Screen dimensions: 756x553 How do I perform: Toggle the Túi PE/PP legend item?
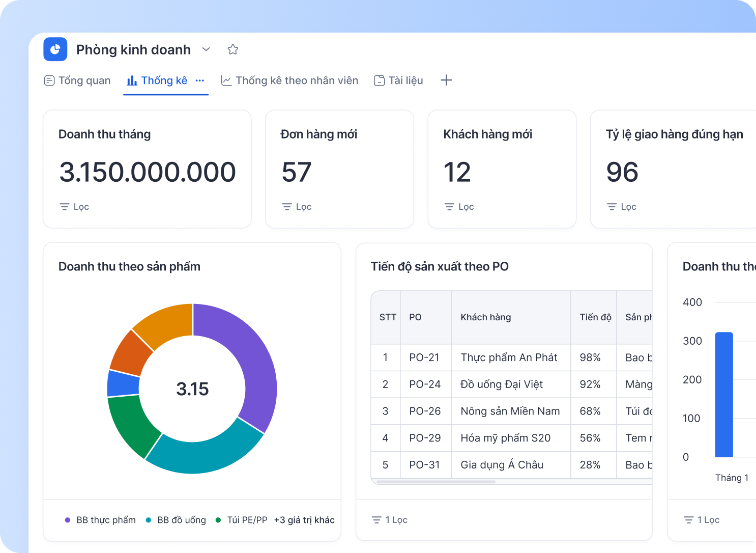point(241,520)
